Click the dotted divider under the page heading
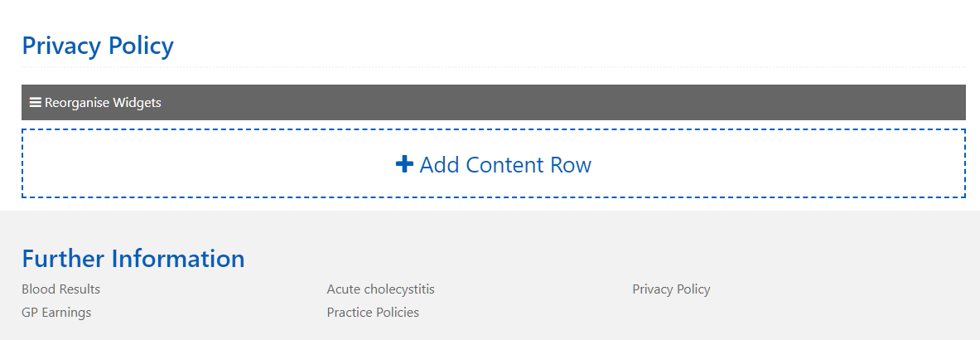Screen dimensions: 980x340 tap(497, 66)
